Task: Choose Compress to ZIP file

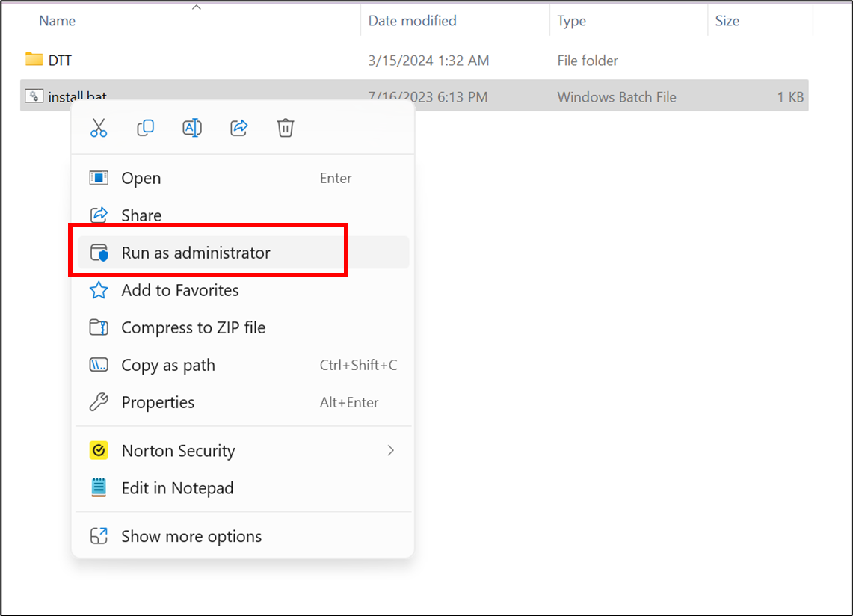Action: click(193, 327)
